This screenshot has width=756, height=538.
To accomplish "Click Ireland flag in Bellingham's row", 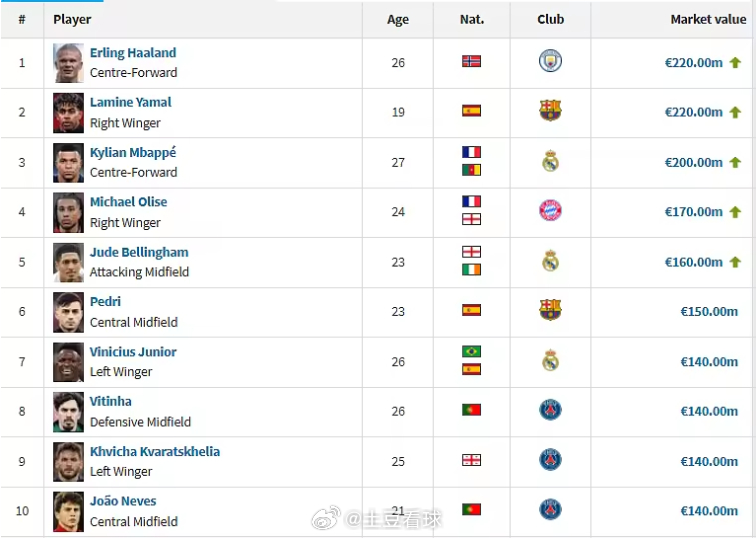I will [x=471, y=269].
